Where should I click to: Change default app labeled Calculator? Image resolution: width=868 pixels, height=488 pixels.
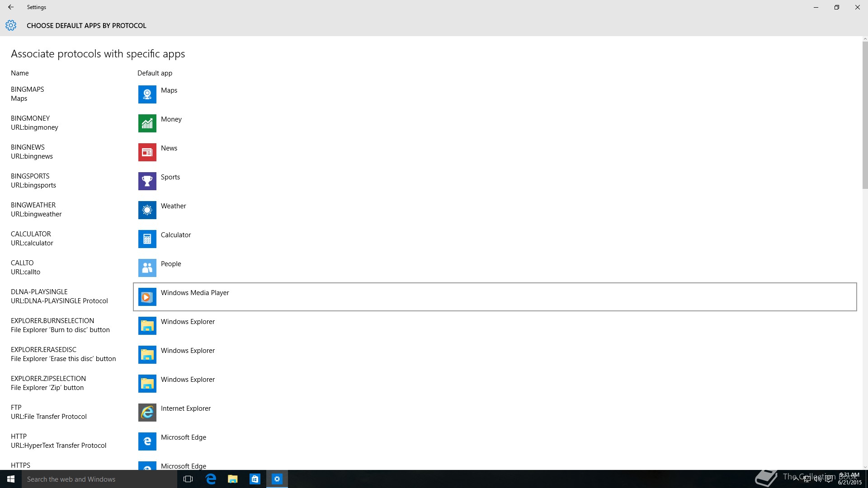(x=176, y=235)
